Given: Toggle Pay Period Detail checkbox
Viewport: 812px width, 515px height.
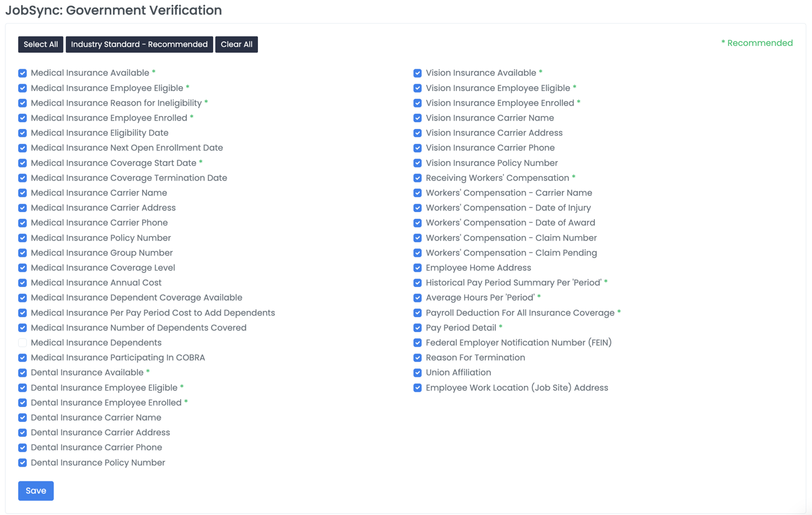Looking at the screenshot, I should point(418,328).
